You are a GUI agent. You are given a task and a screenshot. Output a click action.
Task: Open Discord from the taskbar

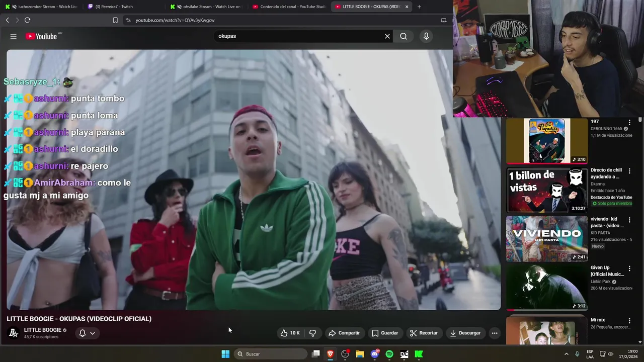pyautogui.click(x=375, y=354)
